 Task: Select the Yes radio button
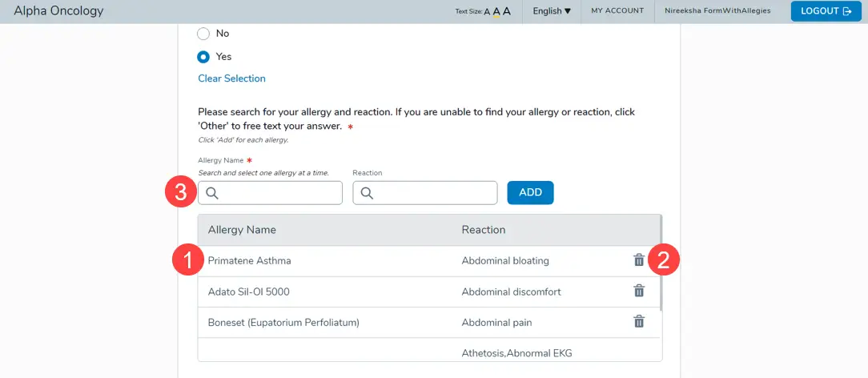pos(203,57)
